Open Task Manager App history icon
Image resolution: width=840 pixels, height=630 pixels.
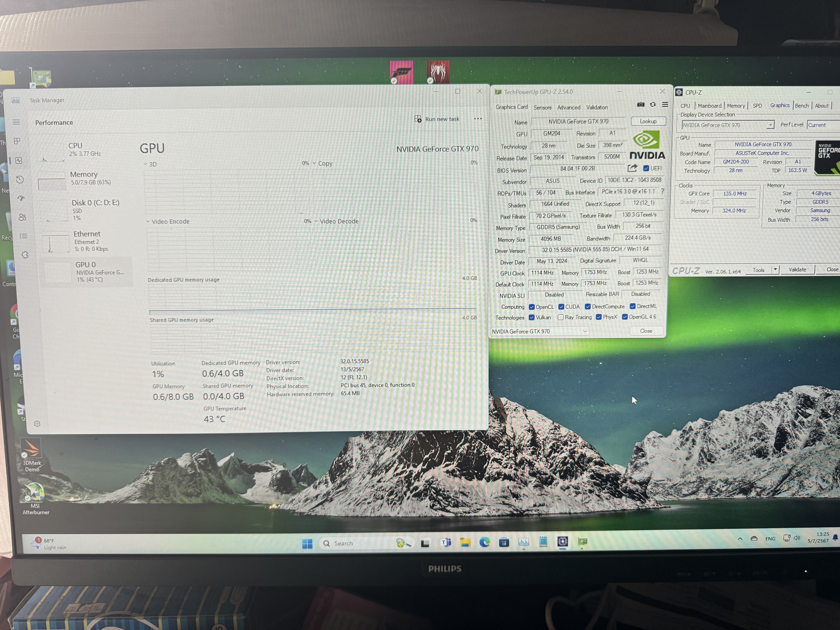(x=20, y=179)
